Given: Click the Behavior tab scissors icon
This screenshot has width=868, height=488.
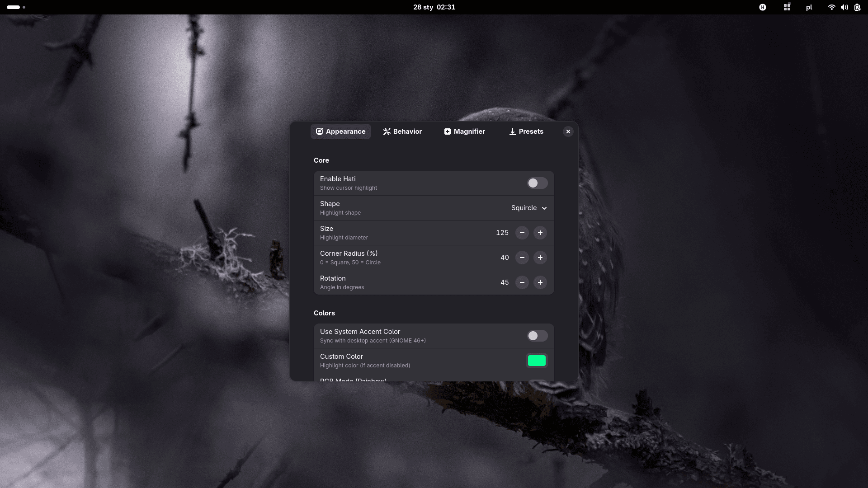Looking at the screenshot, I should tap(387, 131).
